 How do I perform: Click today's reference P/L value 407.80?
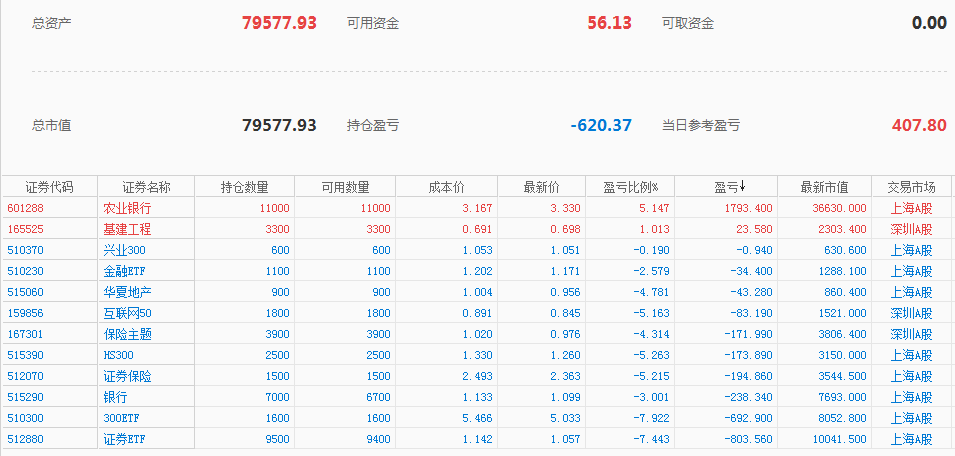920,125
